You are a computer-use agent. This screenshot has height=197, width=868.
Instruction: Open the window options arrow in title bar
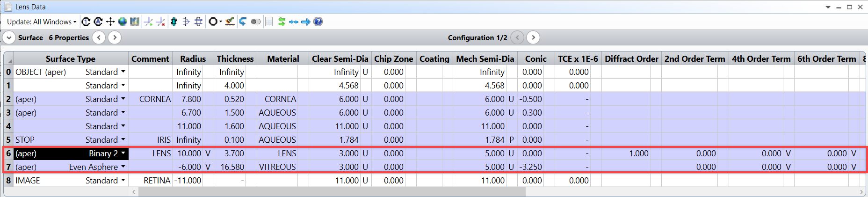tap(828, 7)
